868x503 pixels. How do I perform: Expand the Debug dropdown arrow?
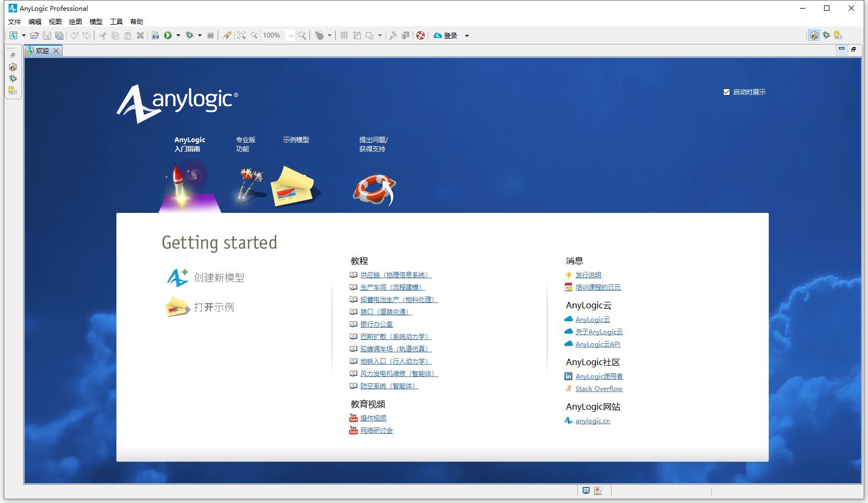tap(200, 35)
